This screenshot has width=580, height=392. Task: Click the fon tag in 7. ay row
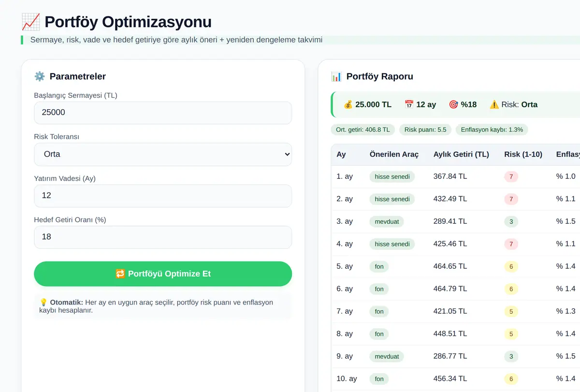coord(379,312)
